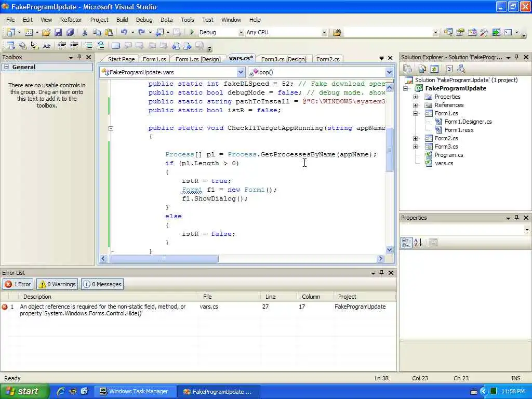Image resolution: width=532 pixels, height=399 pixels.
Task: Open Object Browser toolbar icon
Action: [x=472, y=32]
